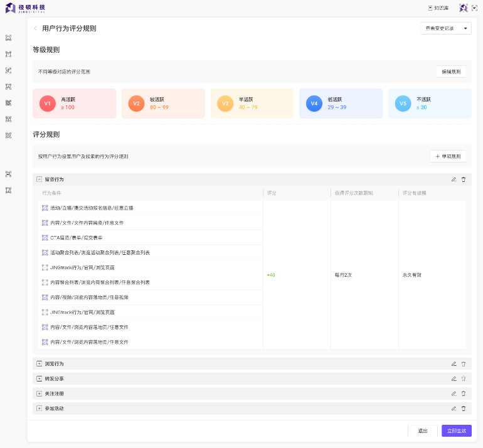Edit the 留资行为 rule with the pencil icon

click(454, 179)
